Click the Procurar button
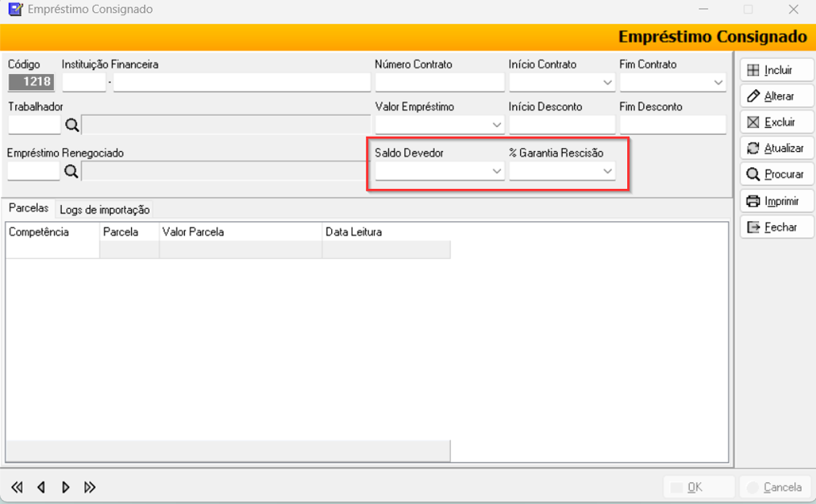The width and height of the screenshot is (816, 504). click(777, 174)
